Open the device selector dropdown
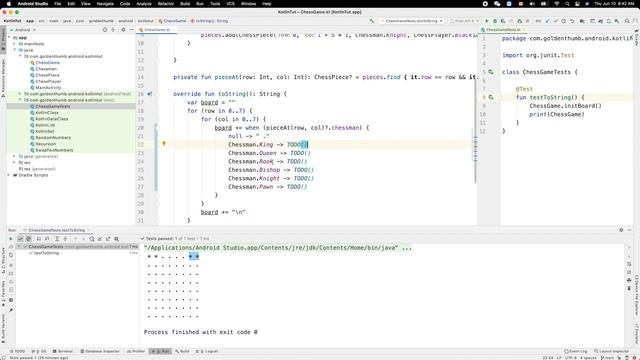 (x=464, y=21)
